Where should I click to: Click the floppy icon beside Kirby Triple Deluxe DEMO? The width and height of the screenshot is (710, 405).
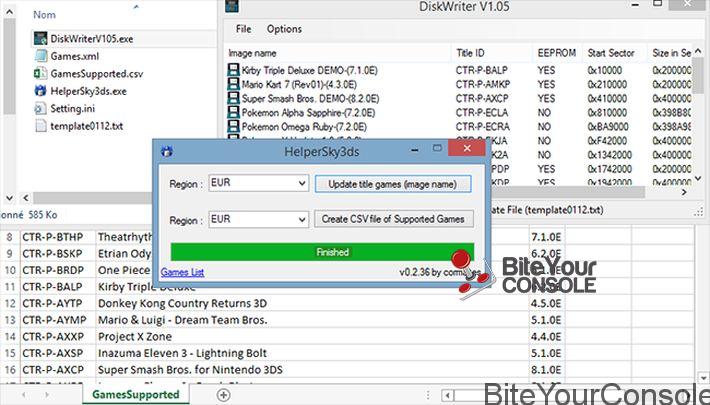233,70
